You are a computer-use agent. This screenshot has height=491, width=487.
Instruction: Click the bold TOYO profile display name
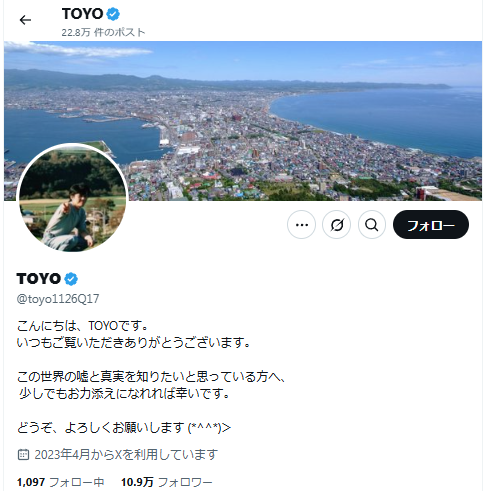[x=39, y=279]
